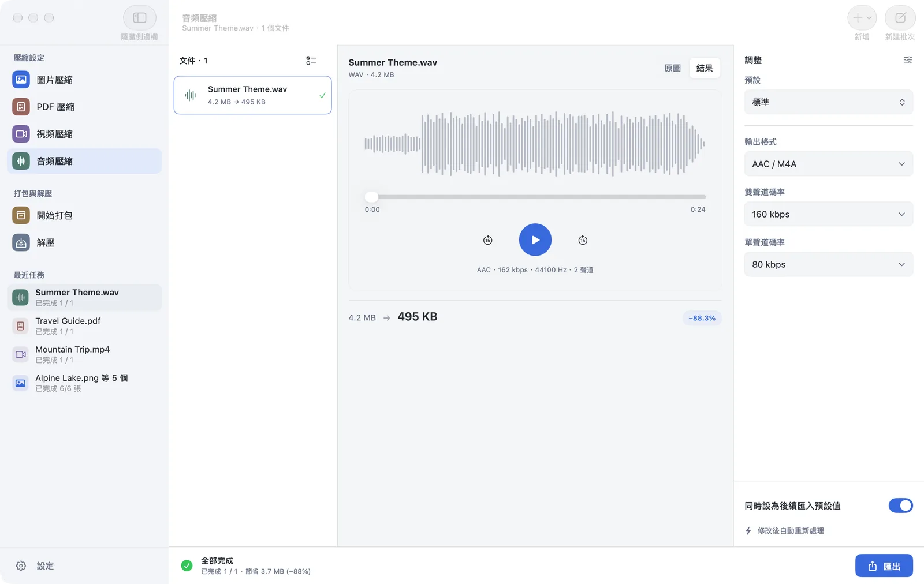This screenshot has height=584, width=924.
Task: Click the green 全部完成 status checkmark
Action: (187, 566)
